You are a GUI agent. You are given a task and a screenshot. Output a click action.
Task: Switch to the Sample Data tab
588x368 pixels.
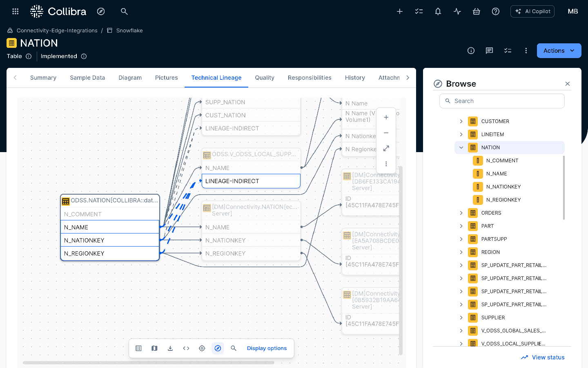87,78
